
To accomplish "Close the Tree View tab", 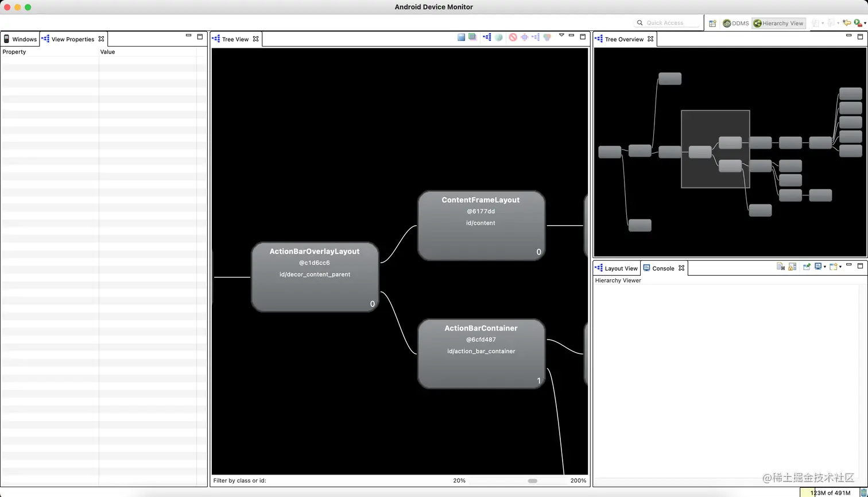I will [x=255, y=39].
